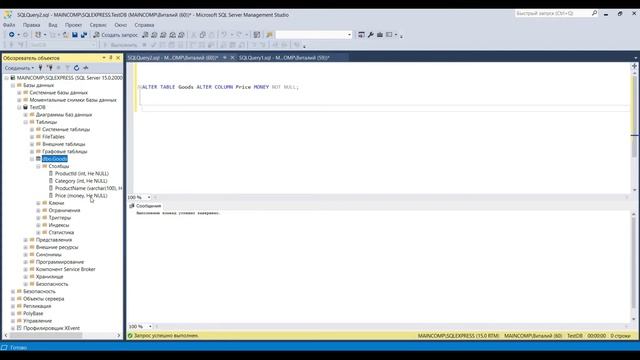Open the Окно menu
The image size is (640, 360).
tap(120, 25)
